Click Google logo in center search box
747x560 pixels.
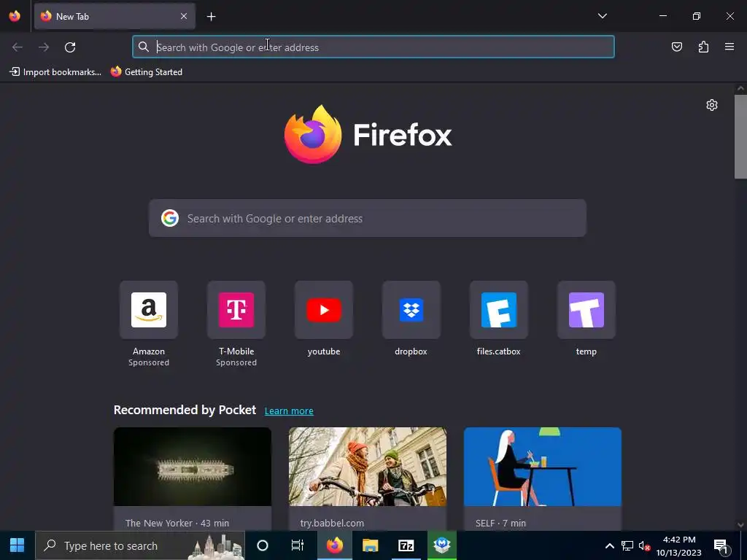pos(170,218)
